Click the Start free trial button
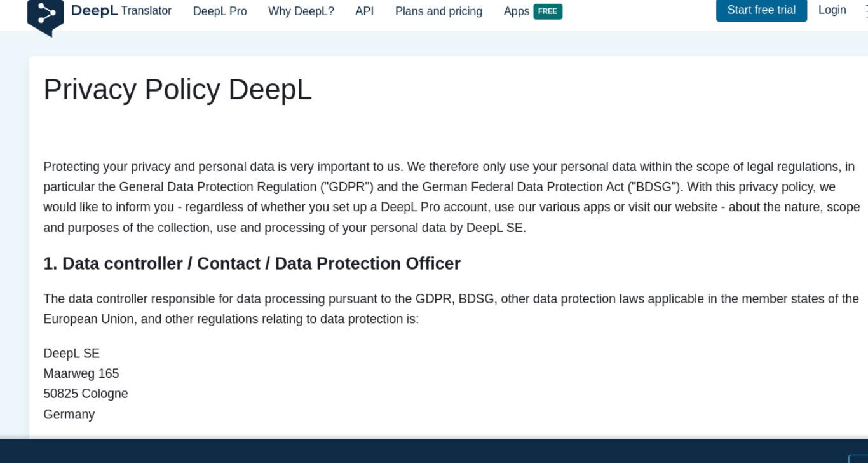 click(x=761, y=10)
